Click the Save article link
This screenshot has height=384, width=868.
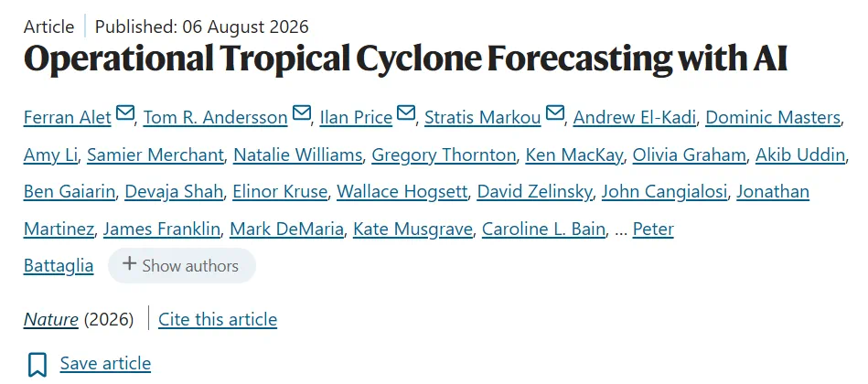click(x=105, y=364)
